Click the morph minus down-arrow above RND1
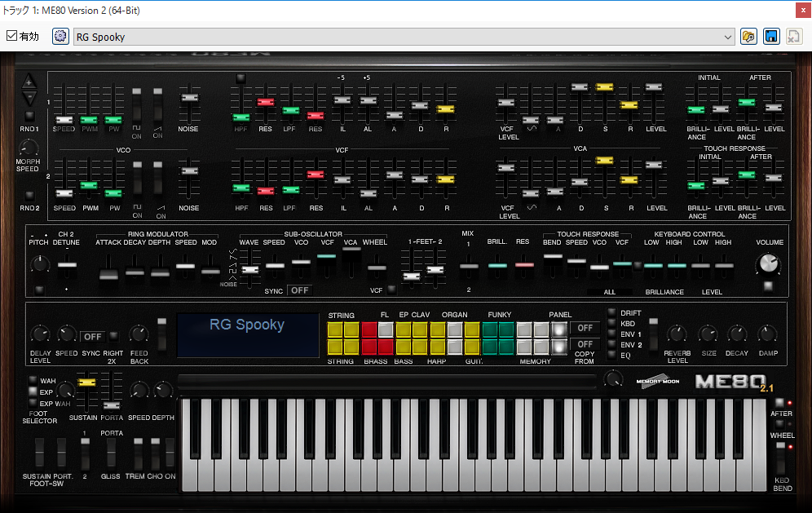This screenshot has height=513, width=812. click(29, 97)
